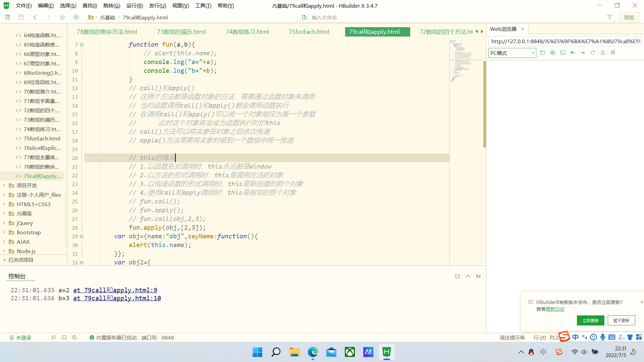Refresh the built-in web browser page
The height and width of the screenshot is (362, 644).
coord(593,53)
